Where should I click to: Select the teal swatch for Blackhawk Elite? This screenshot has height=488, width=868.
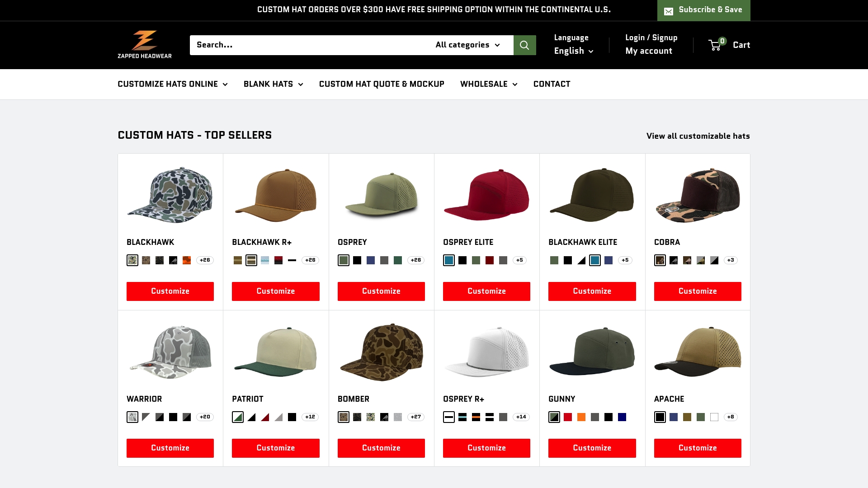[x=595, y=260]
